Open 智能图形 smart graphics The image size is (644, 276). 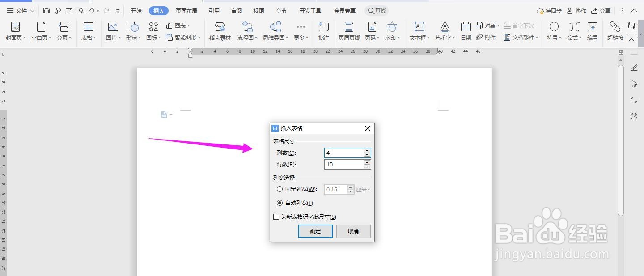click(x=183, y=38)
